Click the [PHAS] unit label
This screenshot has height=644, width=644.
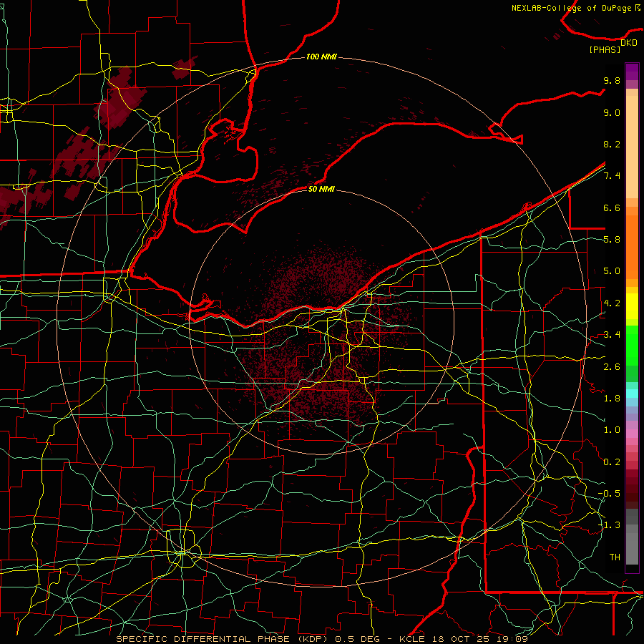click(x=605, y=49)
